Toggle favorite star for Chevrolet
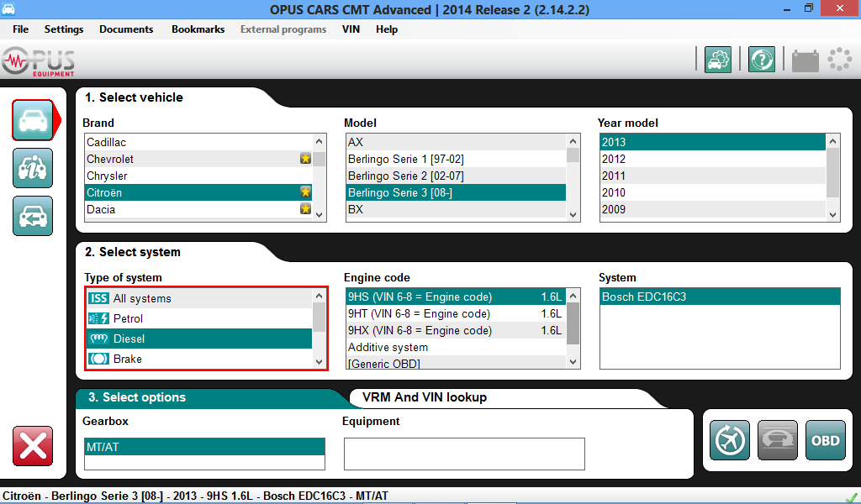This screenshot has height=504, width=861. (x=305, y=159)
